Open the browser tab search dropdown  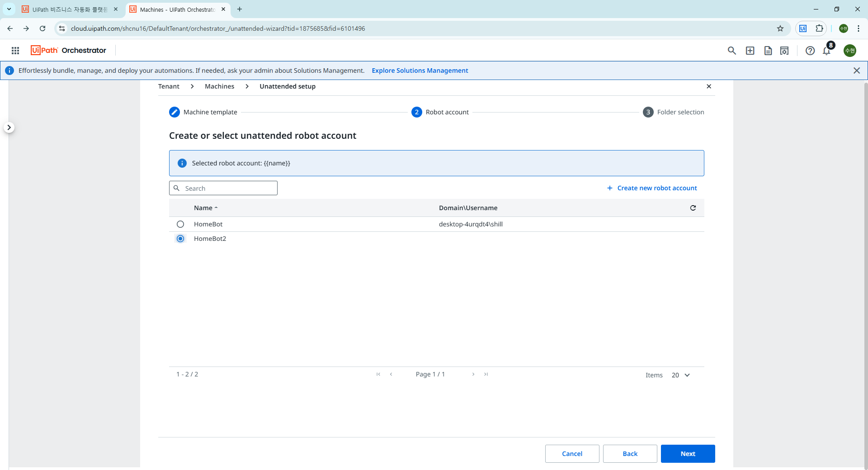[9, 9]
